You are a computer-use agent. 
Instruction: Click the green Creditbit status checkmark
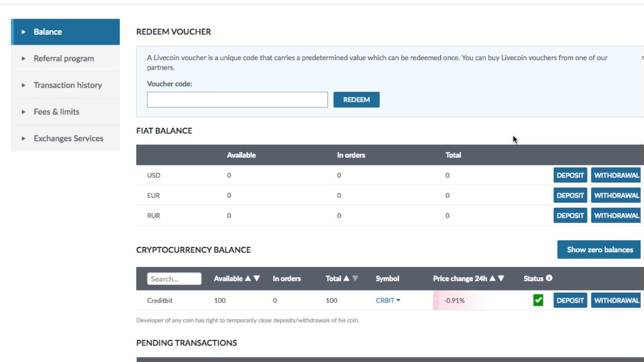tap(538, 301)
